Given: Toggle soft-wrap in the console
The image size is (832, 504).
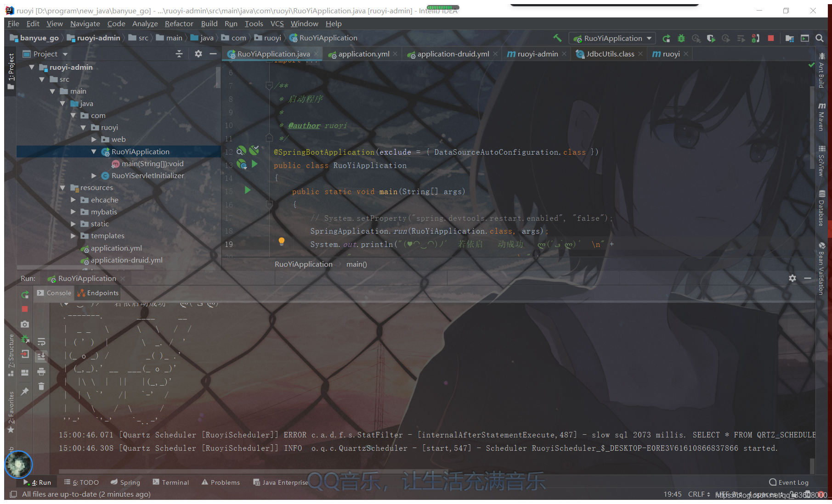Looking at the screenshot, I should coord(41,342).
